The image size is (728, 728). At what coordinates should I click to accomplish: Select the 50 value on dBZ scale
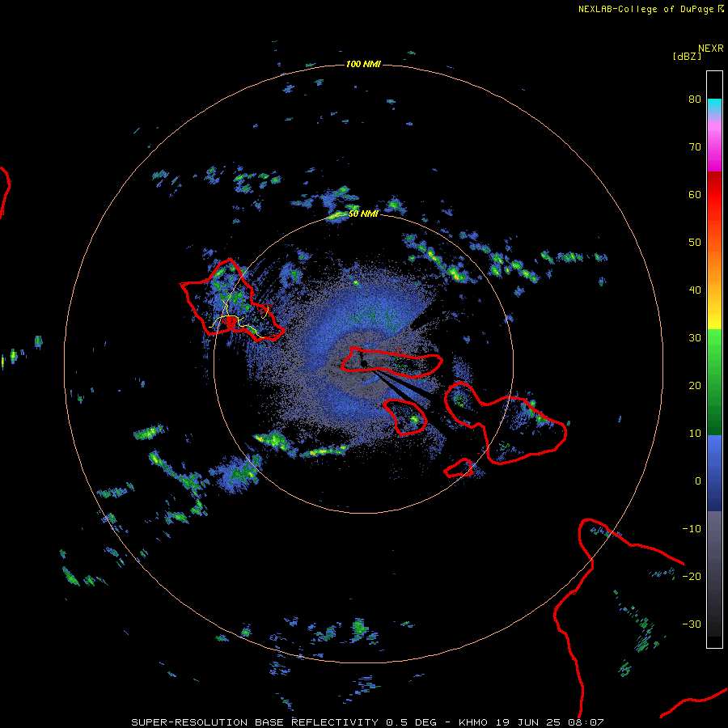pos(695,243)
